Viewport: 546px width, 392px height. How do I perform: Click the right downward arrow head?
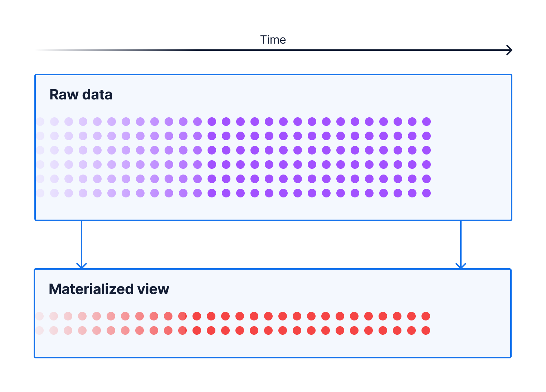(x=461, y=266)
